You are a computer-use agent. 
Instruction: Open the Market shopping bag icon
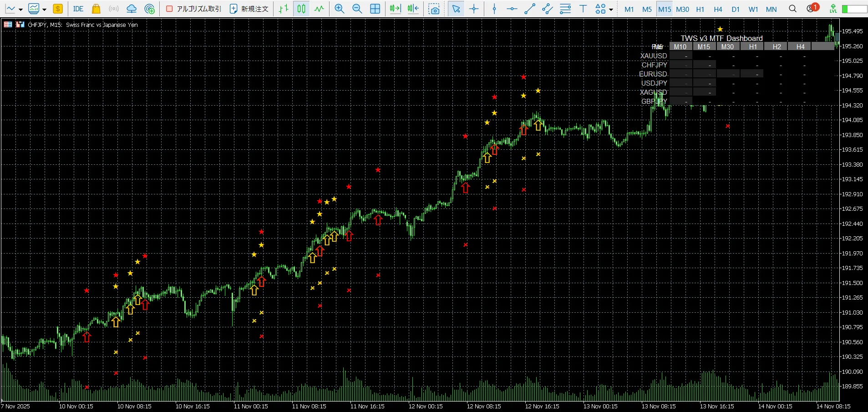tap(96, 9)
